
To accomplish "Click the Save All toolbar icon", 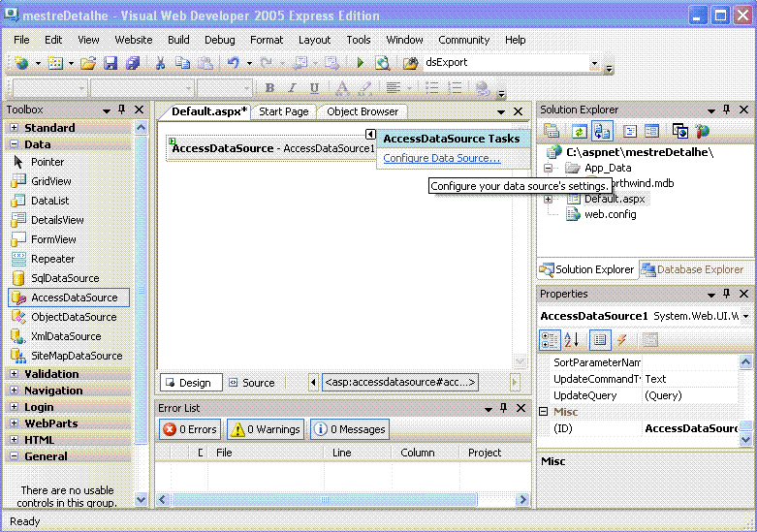I will (132, 63).
